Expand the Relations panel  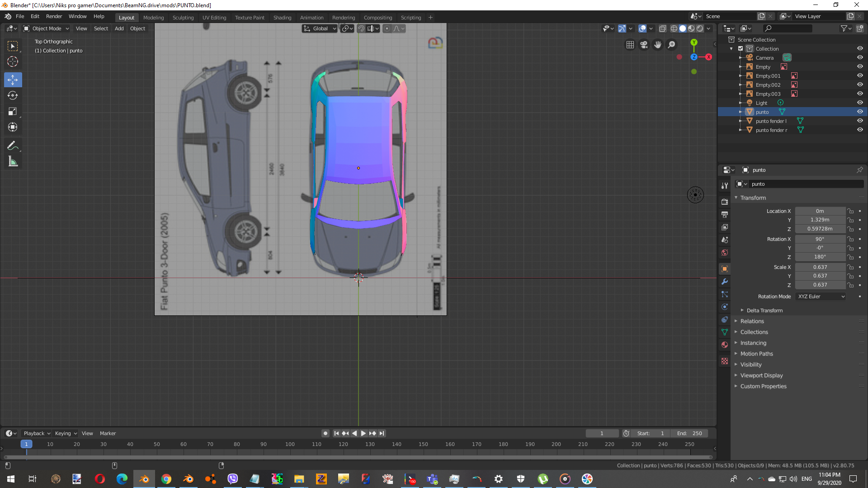point(752,321)
